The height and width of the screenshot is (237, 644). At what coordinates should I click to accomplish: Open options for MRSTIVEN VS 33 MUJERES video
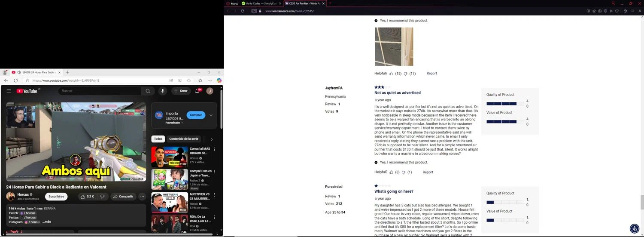click(x=215, y=194)
